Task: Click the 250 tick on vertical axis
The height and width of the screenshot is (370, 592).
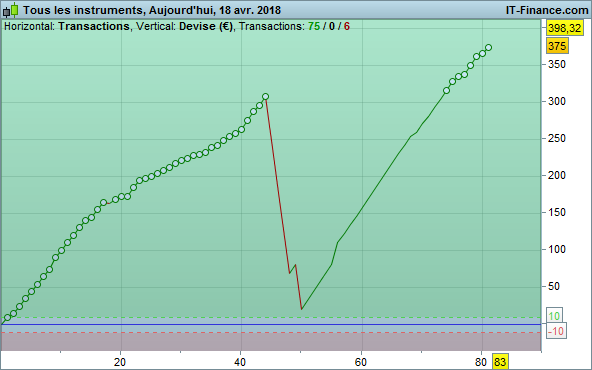Action: click(557, 139)
